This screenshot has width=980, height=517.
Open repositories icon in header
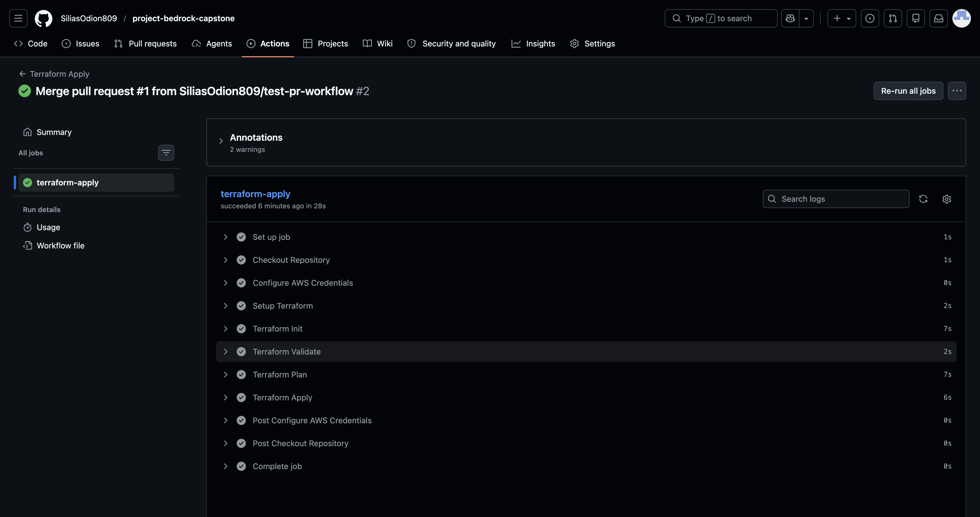point(915,18)
